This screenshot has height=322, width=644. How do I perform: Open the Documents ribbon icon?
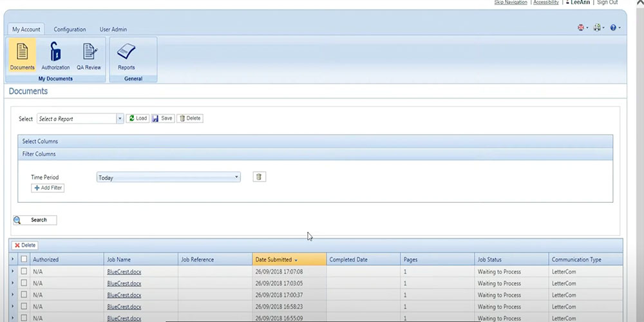22,56
